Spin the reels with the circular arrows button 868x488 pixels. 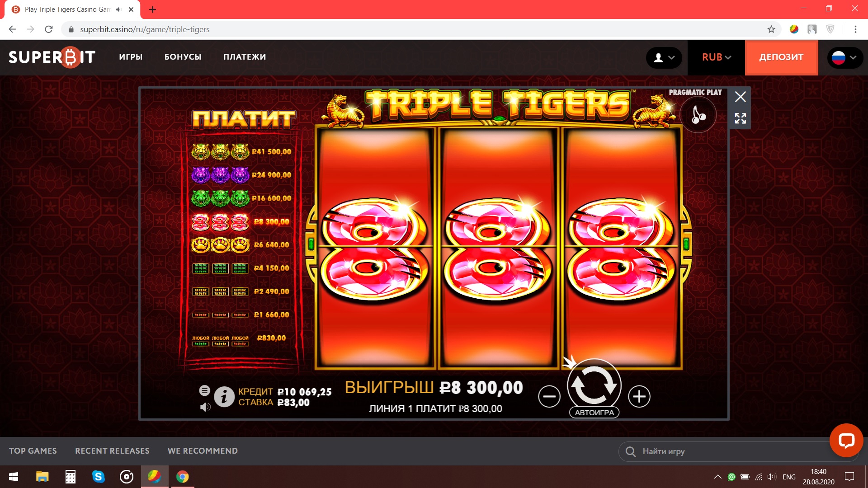click(594, 385)
